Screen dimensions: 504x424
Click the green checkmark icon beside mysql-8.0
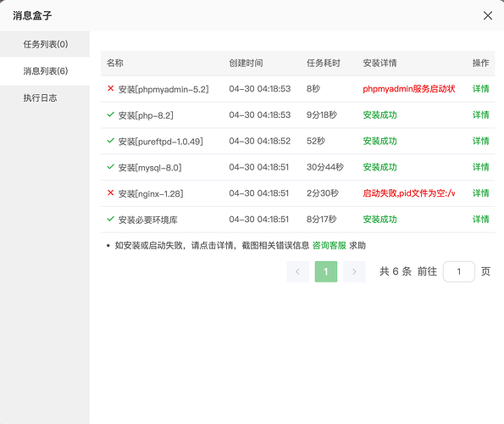pyautogui.click(x=111, y=166)
